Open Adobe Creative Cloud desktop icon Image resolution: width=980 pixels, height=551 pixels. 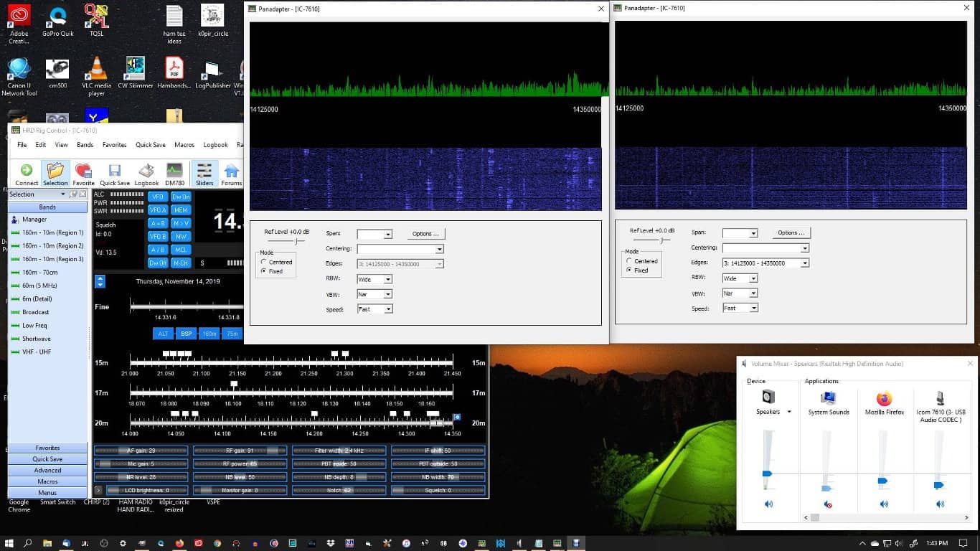tap(19, 23)
